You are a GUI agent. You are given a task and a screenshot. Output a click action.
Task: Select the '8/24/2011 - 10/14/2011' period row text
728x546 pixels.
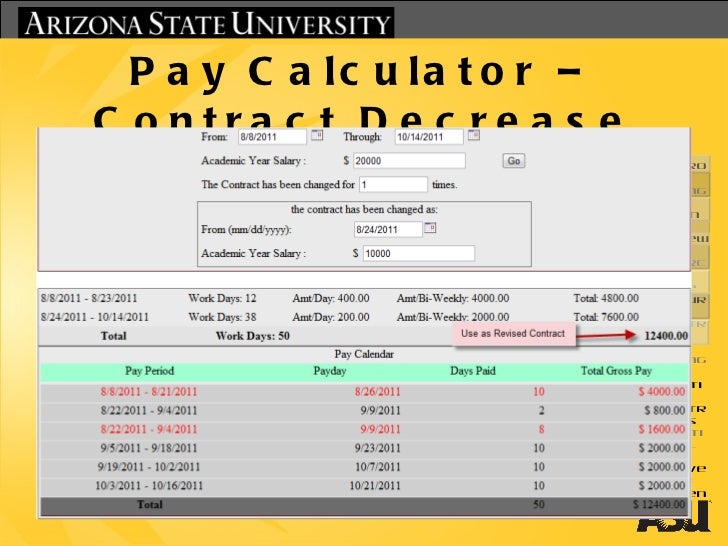[x=95, y=317]
